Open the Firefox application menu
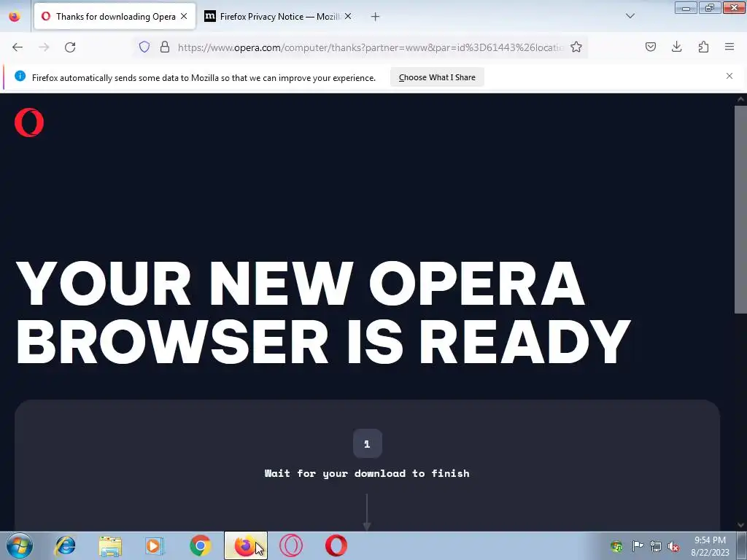Viewport: 747px width, 560px height. click(729, 47)
